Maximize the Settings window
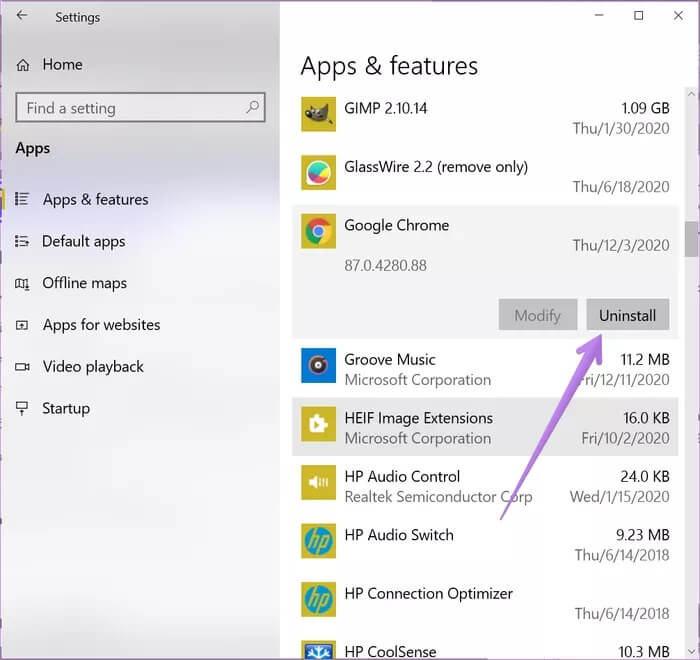700x660 pixels. coord(638,16)
